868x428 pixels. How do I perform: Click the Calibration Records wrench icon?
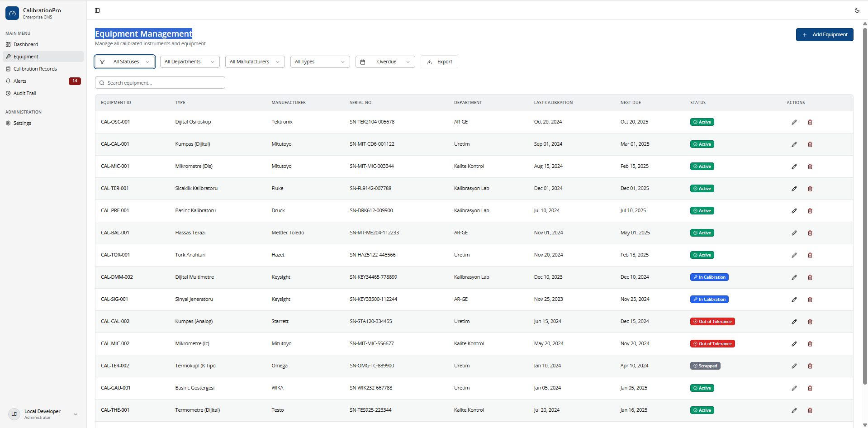[x=8, y=68]
